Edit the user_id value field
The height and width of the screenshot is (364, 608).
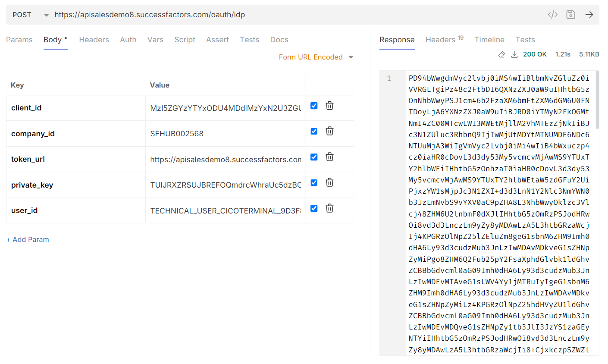[226, 210]
